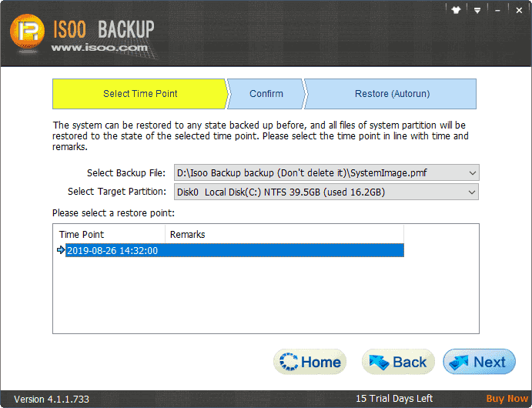Close the Isoo Backup window
532x408 pixels.
[x=518, y=11]
